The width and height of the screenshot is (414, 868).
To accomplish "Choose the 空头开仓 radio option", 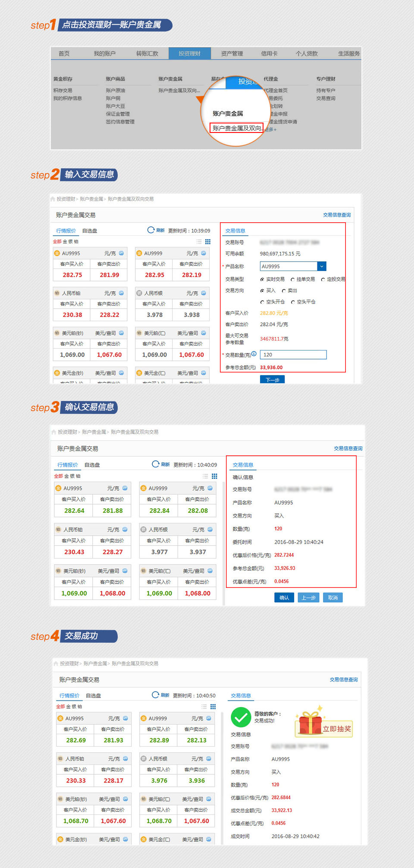I will [262, 302].
